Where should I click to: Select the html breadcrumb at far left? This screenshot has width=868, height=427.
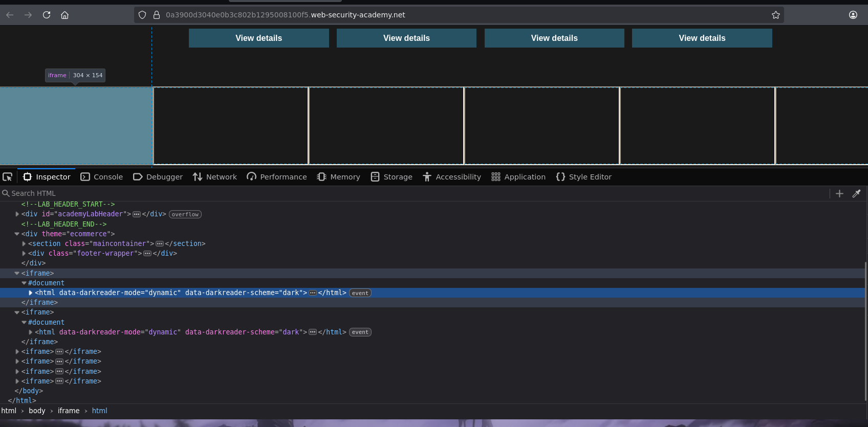tap(9, 411)
